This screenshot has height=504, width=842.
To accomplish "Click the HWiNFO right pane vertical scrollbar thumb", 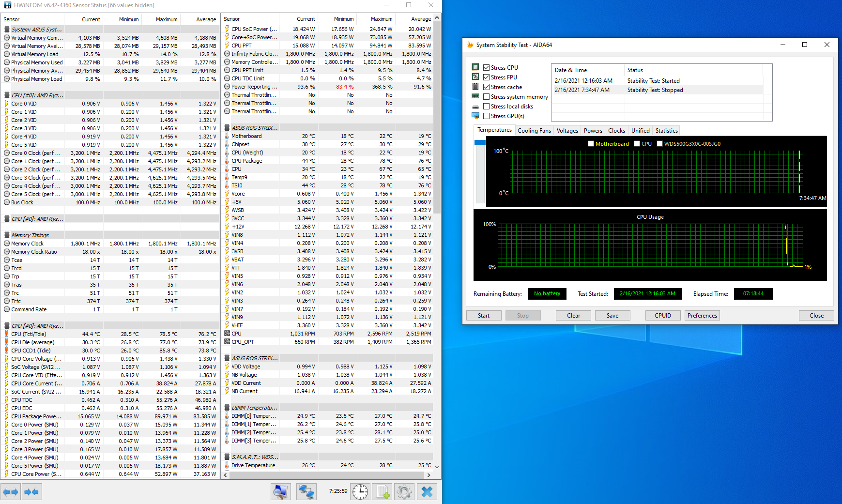I will 437,116.
